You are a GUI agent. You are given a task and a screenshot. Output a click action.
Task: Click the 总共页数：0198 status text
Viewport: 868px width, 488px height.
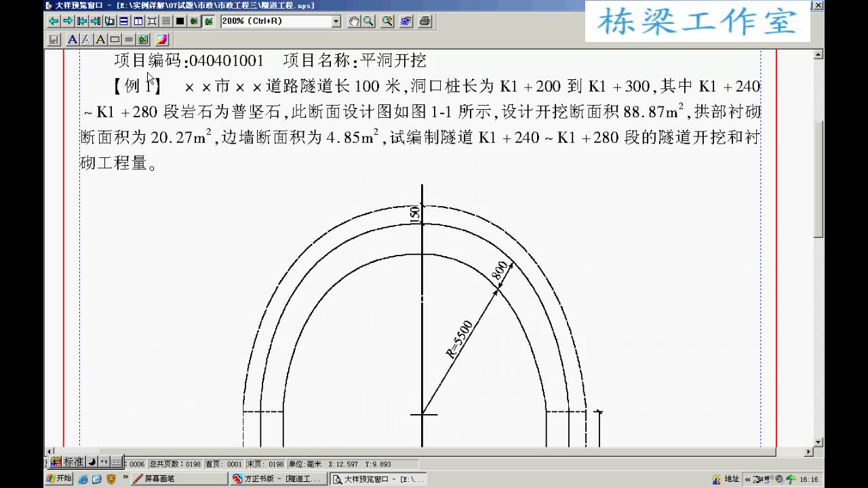pyautogui.click(x=175, y=464)
